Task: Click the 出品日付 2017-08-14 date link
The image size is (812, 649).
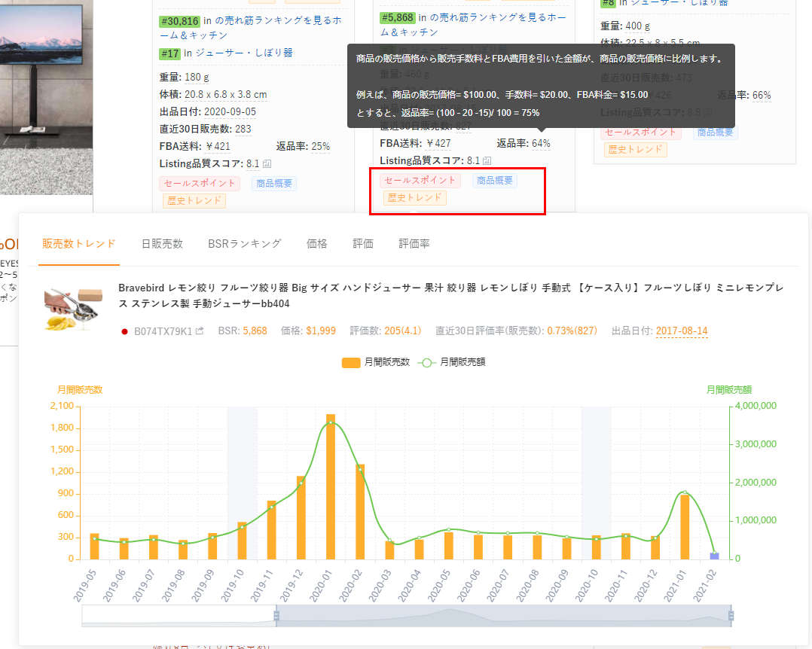Action: point(682,331)
